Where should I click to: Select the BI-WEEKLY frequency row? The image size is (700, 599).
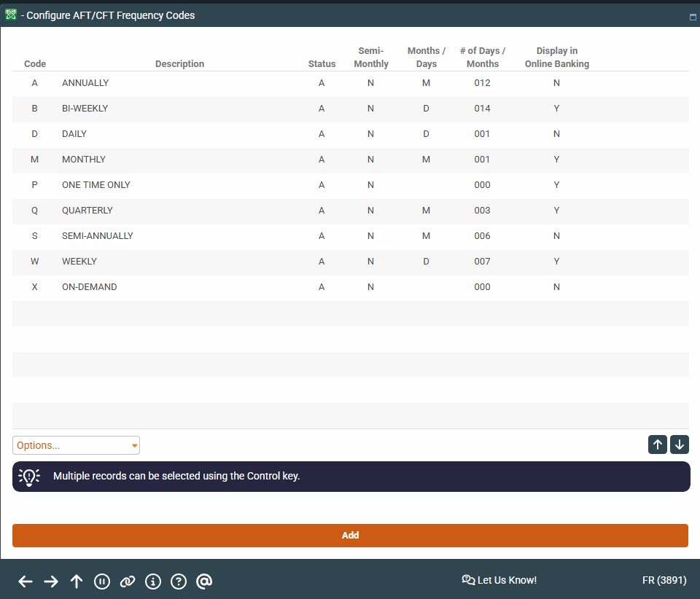point(85,109)
